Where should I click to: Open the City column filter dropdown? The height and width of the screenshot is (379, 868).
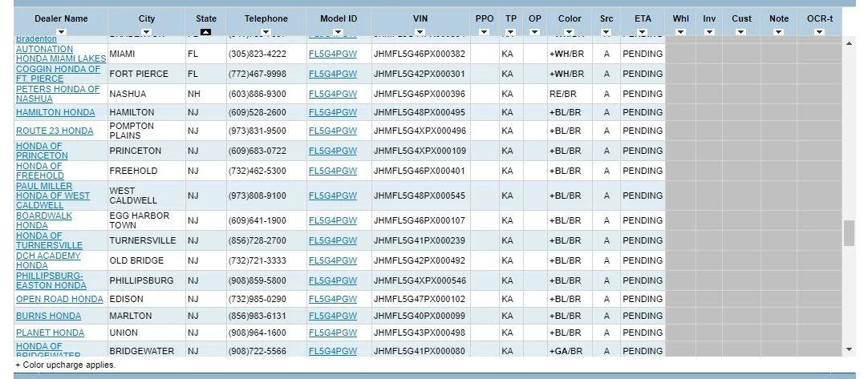[147, 32]
